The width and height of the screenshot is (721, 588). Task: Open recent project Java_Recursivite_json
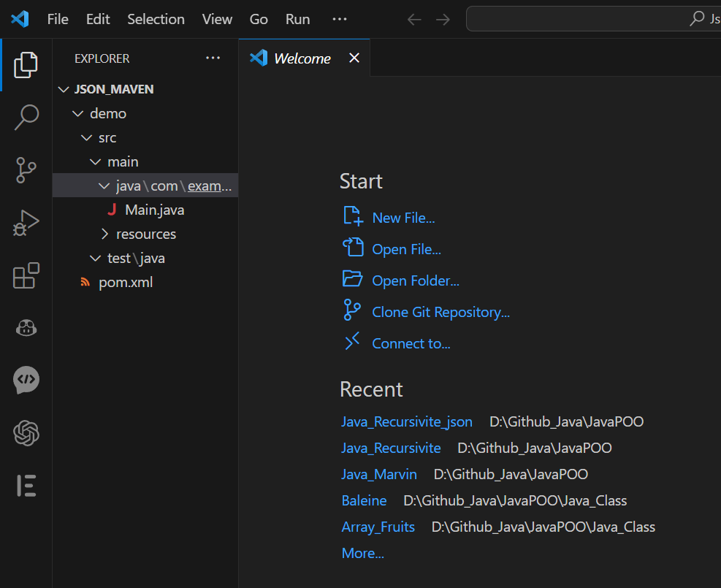407,422
